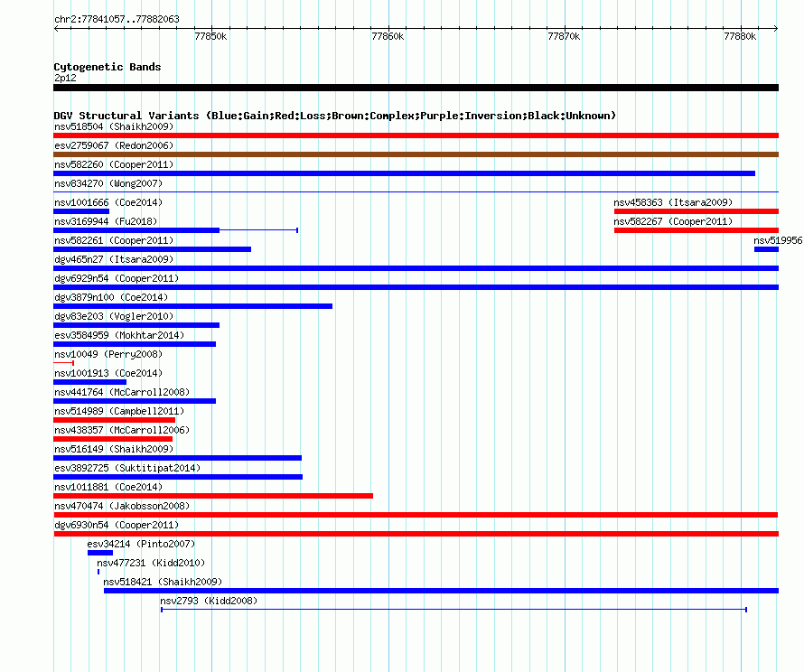Click the nsv1001913 (Coe2014) blue bar

click(x=89, y=382)
